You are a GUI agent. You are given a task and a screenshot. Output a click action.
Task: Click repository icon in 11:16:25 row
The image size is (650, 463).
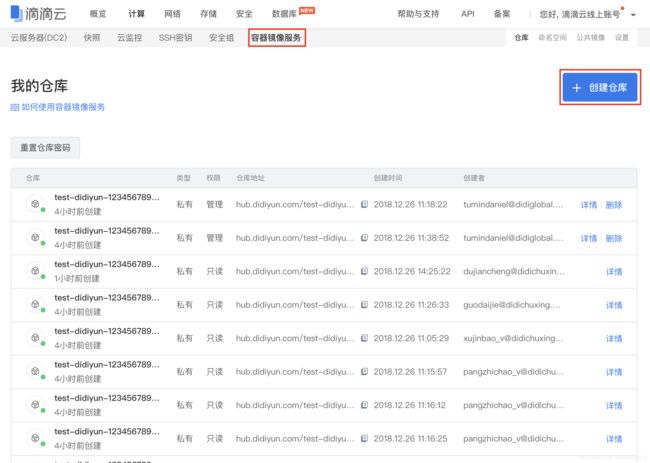pos(36,438)
